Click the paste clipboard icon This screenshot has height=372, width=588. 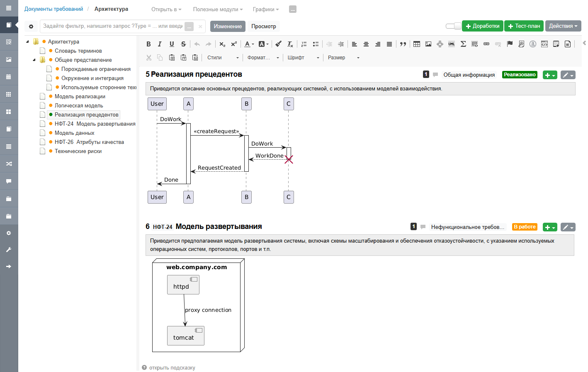172,58
